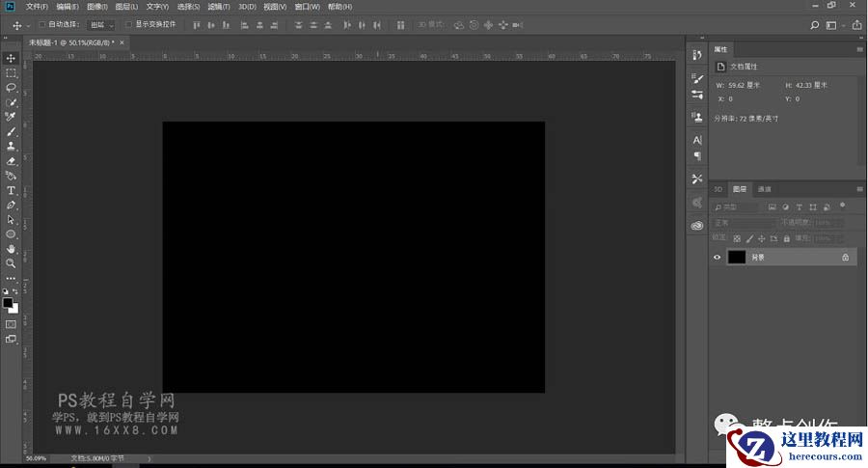Expand the layer blend mode 正常 dropdown
Image resolution: width=868 pixels, height=468 pixels.
(745, 223)
